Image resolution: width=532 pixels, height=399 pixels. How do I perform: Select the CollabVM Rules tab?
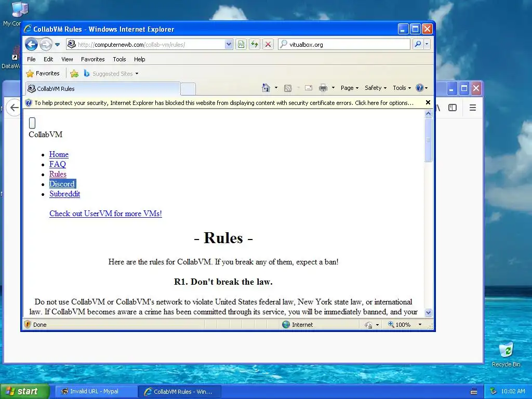103,88
